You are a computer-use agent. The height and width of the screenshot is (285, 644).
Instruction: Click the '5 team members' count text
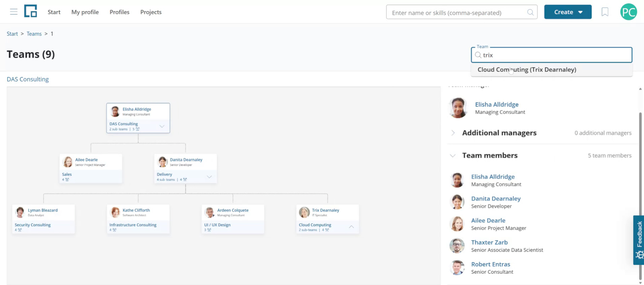tap(610, 156)
